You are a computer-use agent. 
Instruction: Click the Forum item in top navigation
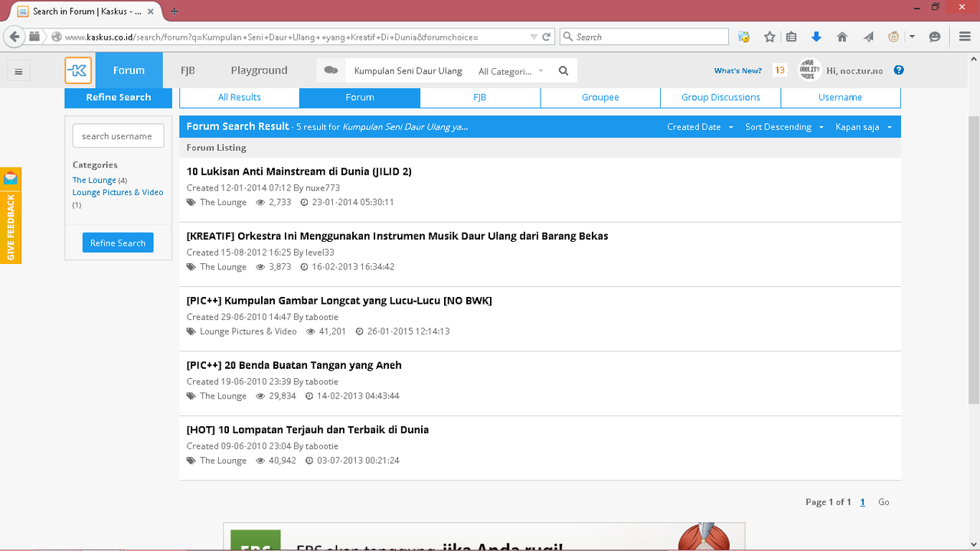(129, 70)
